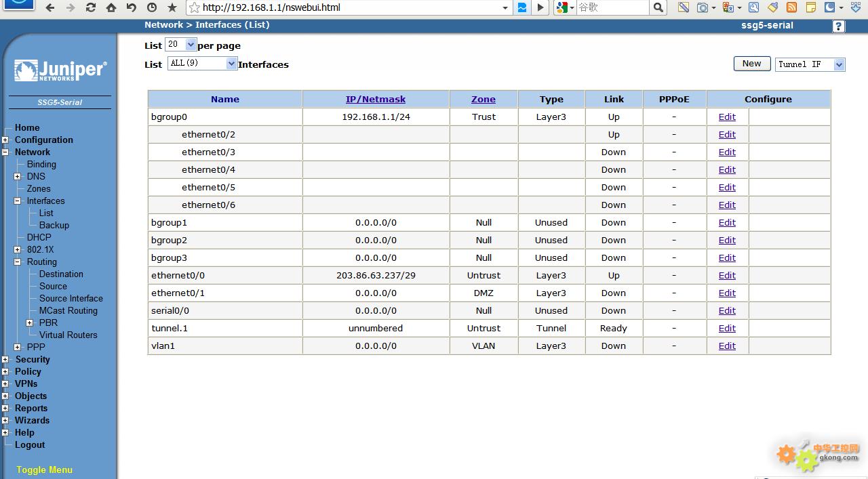This screenshot has height=479, width=868.
Task: Bookmark this page with the star icon
Action: point(172,7)
